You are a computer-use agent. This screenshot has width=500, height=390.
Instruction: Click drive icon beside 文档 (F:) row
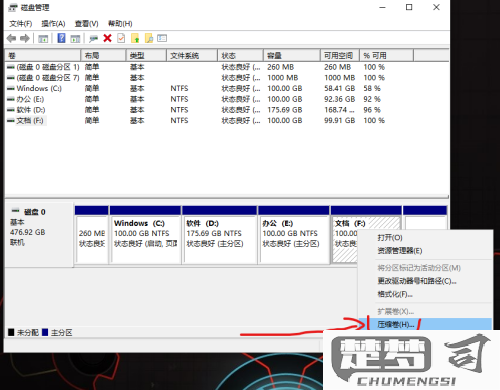[11, 121]
